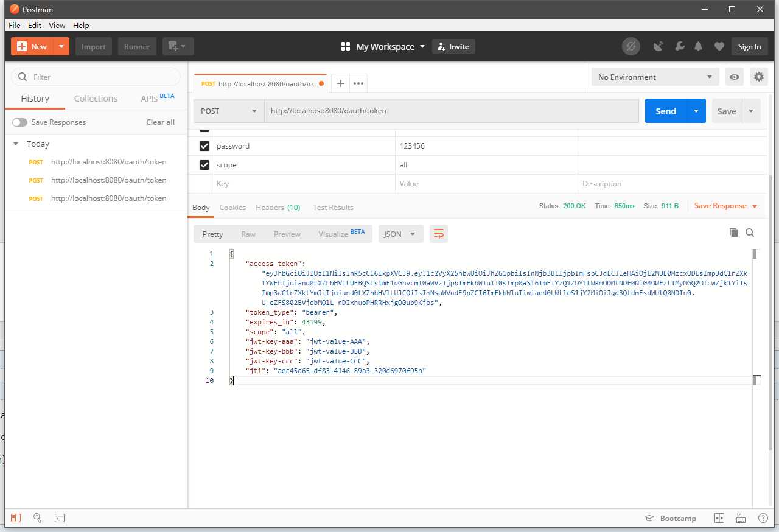
Task: Open the Edit menu
Action: [35, 25]
